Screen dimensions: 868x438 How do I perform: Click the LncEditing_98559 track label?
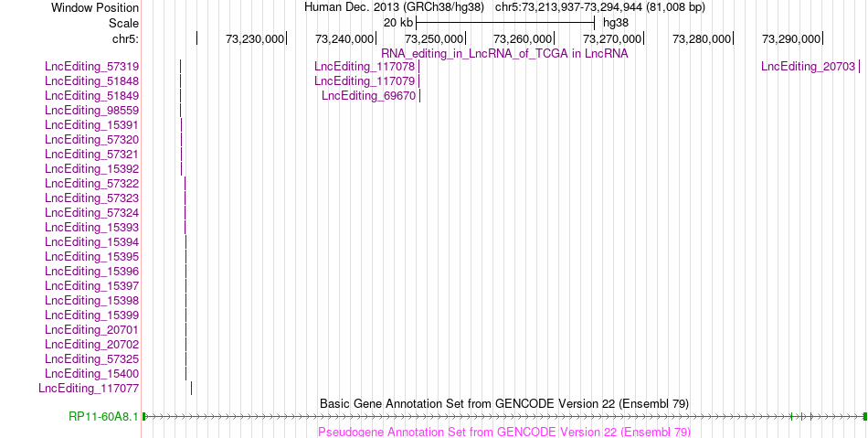point(92,111)
